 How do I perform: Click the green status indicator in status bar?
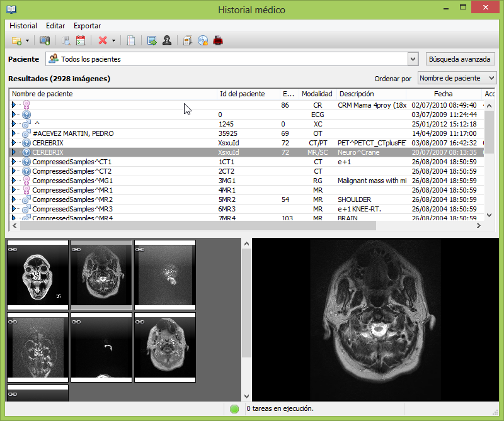point(234,409)
